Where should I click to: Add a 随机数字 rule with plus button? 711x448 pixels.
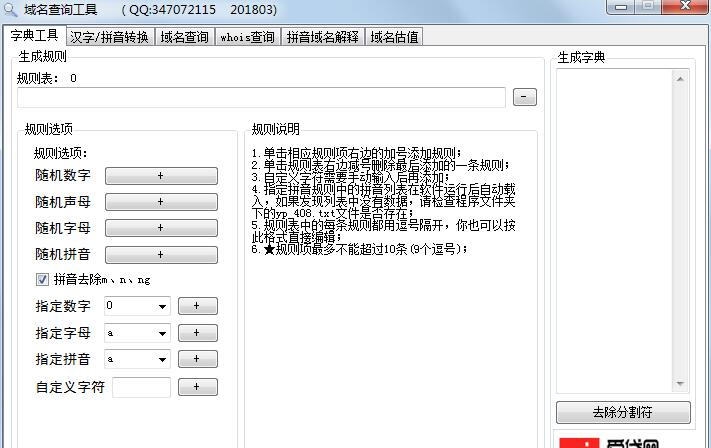(161, 176)
